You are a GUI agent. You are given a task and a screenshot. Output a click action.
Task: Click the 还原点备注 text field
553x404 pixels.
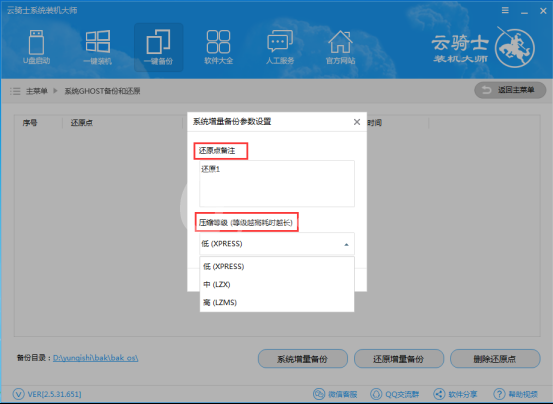(277, 183)
